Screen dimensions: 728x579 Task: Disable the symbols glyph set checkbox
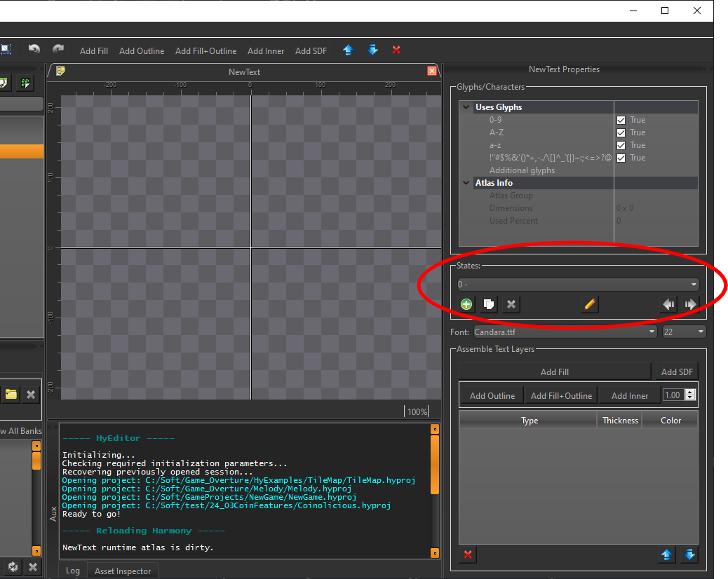(621, 158)
